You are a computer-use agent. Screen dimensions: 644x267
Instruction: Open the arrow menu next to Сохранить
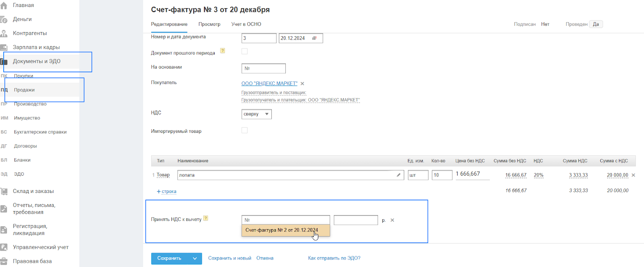[195, 258]
